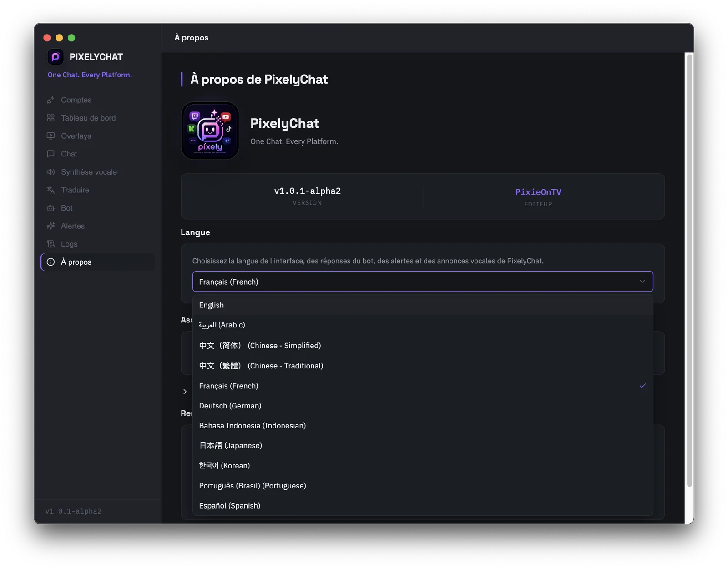The image size is (728, 569).
Task: Click the sidebar footer v1.0.1-alpha2 text
Action: [73, 511]
